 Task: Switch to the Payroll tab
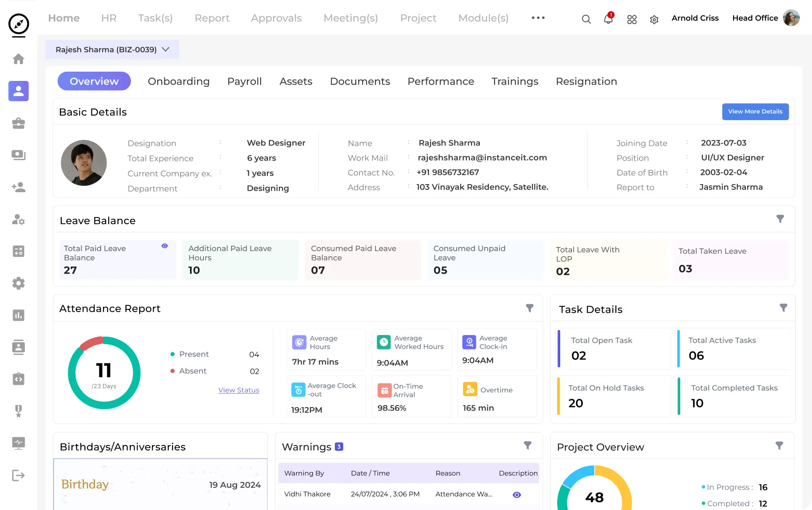[x=244, y=81]
